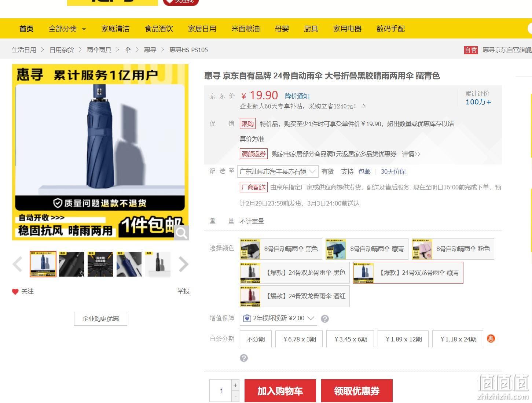The height and width of the screenshot is (403, 532).
Task: Choose color 8骨自动晴雨伞 藏青
Action: point(367,249)
